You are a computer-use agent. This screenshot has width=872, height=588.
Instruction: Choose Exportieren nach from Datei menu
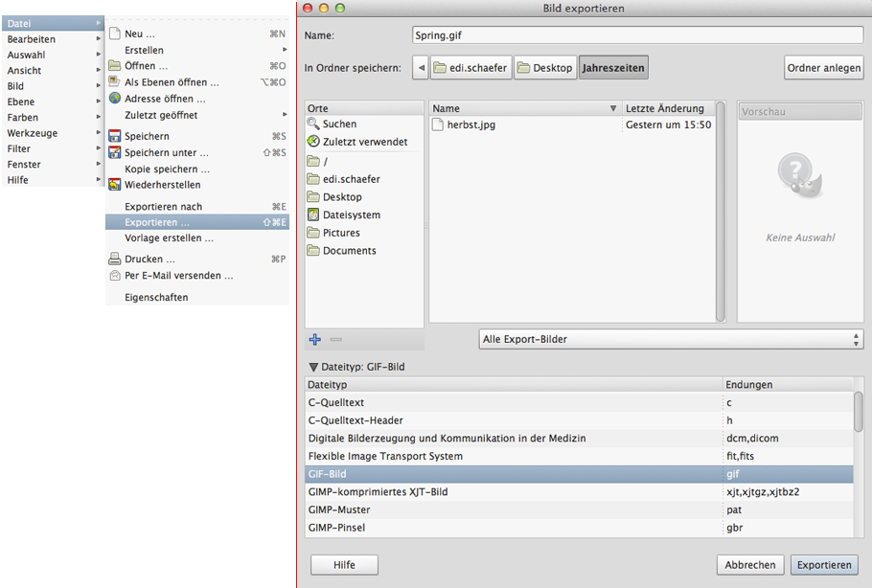(x=163, y=206)
